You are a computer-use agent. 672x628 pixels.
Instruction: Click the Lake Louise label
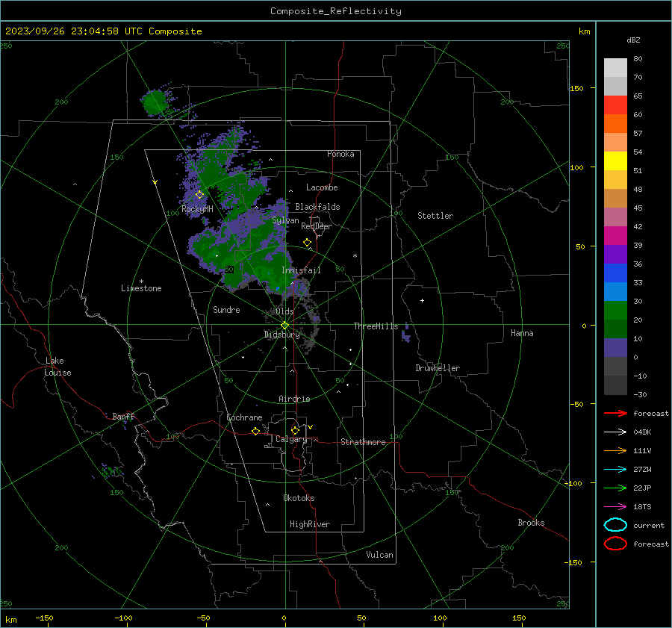(57, 367)
